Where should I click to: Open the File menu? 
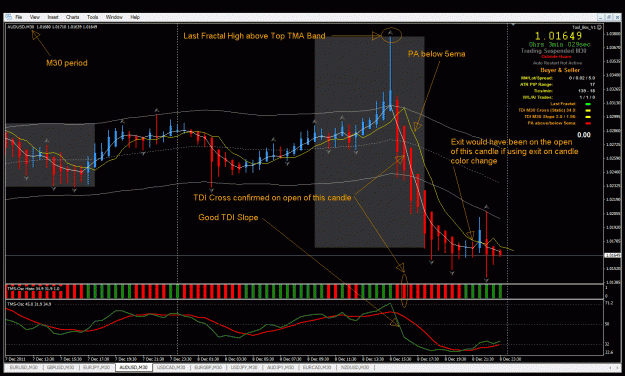(19, 17)
